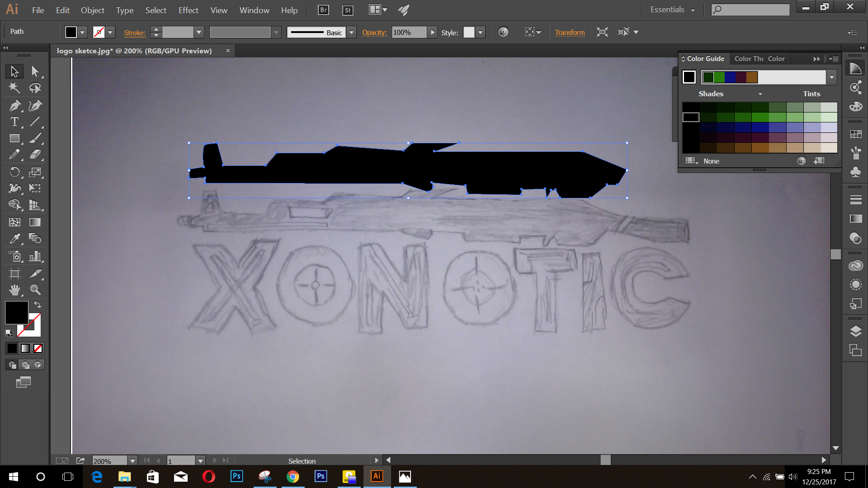The width and height of the screenshot is (868, 488).
Task: Open the stroke color dropdown in control bar
Action: (110, 32)
